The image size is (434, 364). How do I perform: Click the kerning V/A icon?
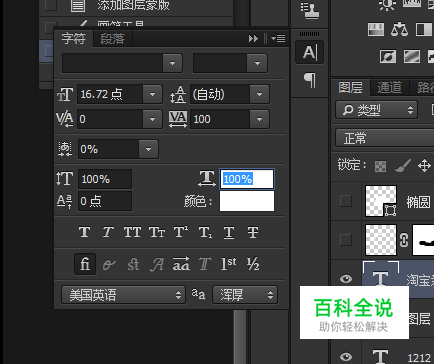coord(65,119)
